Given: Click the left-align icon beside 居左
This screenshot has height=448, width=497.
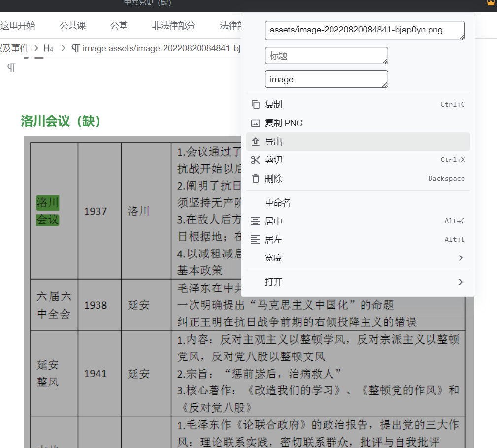Looking at the screenshot, I should 255,240.
